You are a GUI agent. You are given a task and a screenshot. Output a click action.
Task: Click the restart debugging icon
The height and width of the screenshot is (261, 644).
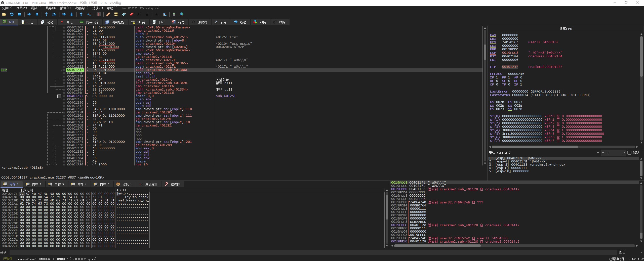[12, 14]
